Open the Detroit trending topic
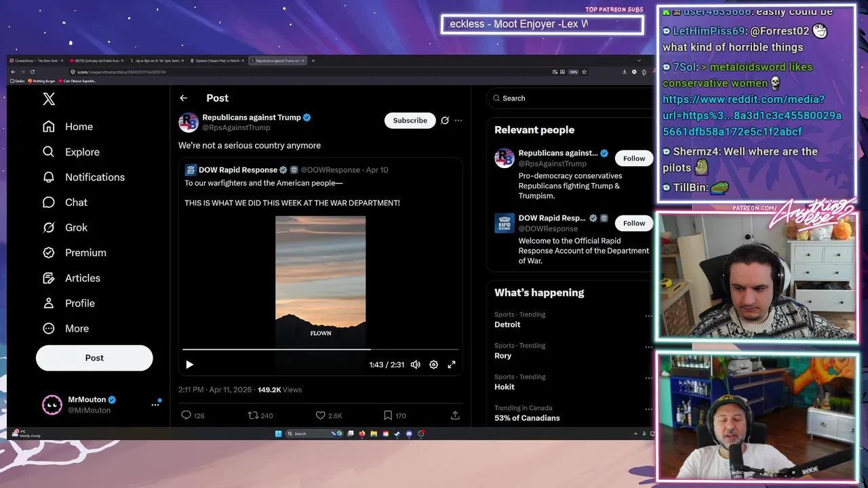 pyautogui.click(x=507, y=325)
